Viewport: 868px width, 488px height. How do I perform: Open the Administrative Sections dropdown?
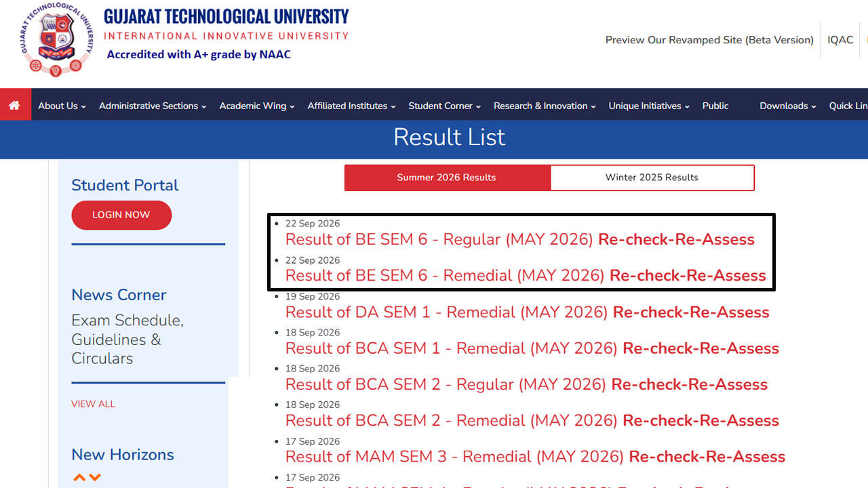[x=153, y=106]
